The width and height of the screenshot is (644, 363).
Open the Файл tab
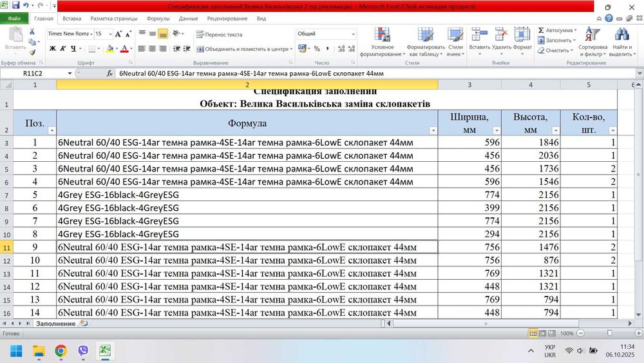[14, 19]
